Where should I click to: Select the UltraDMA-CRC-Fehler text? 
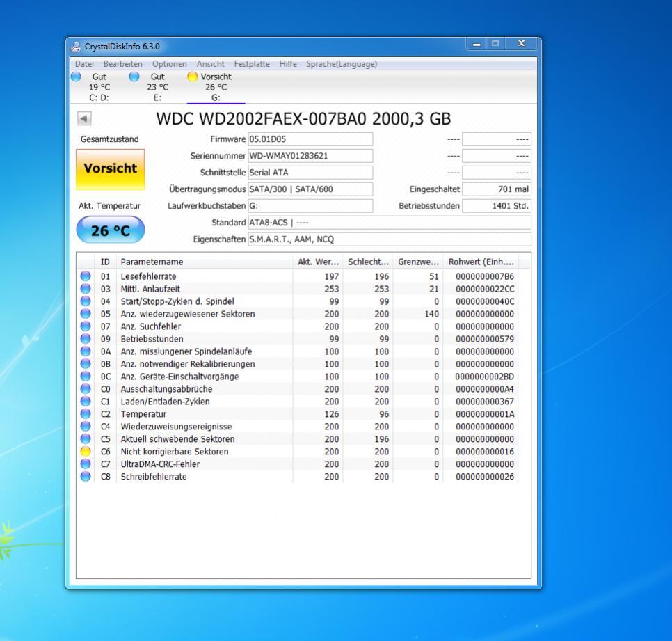point(160,464)
